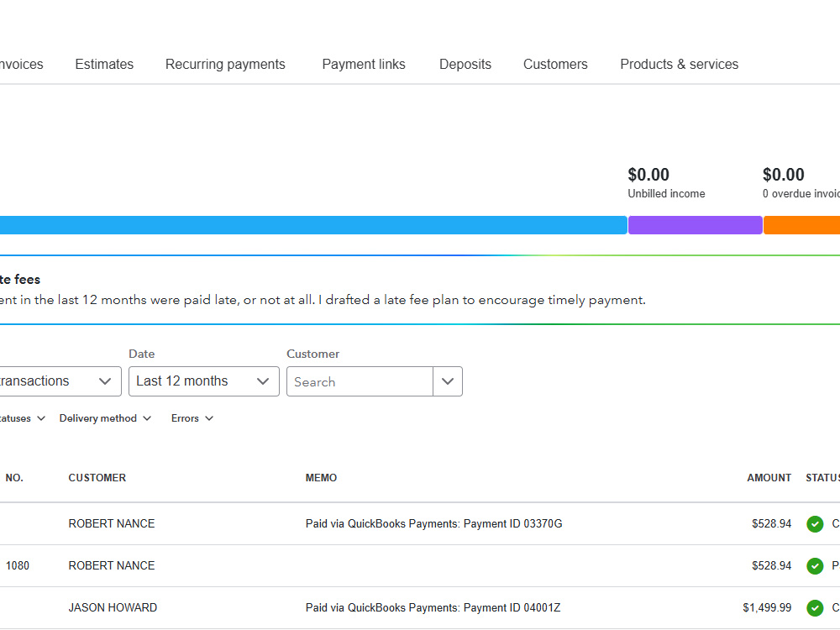Click green status check for invoice 1080 row
Image resolution: width=840 pixels, height=630 pixels.
coord(815,565)
